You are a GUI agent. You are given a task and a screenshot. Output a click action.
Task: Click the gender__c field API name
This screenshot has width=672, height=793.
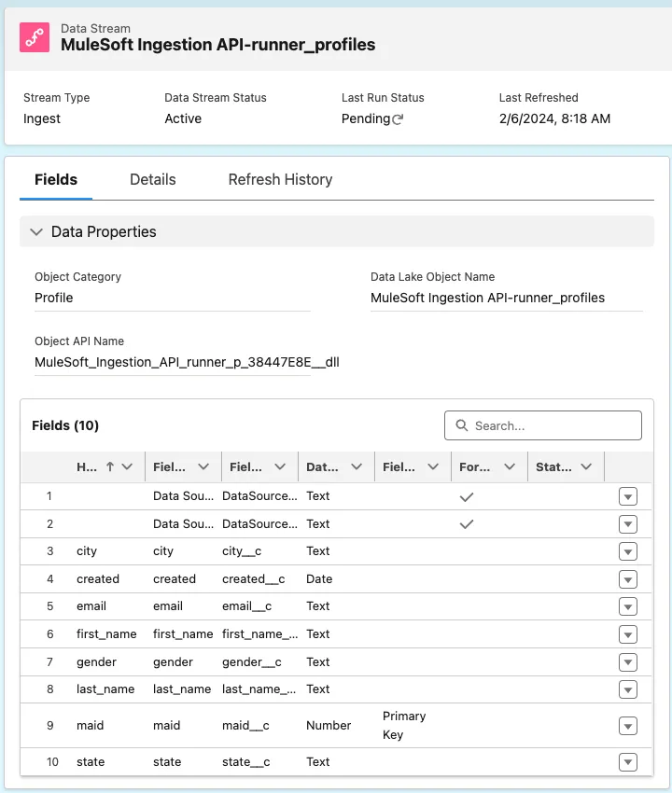[252, 662]
